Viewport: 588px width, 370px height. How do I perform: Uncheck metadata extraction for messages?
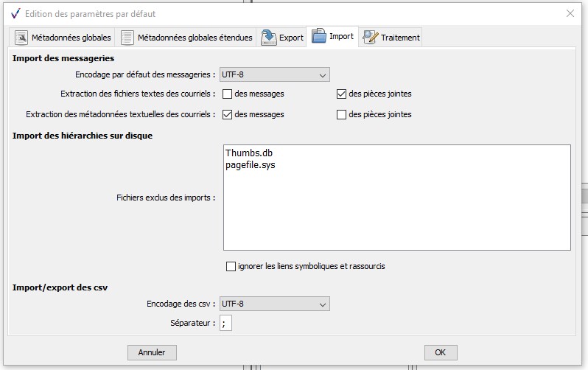[227, 114]
